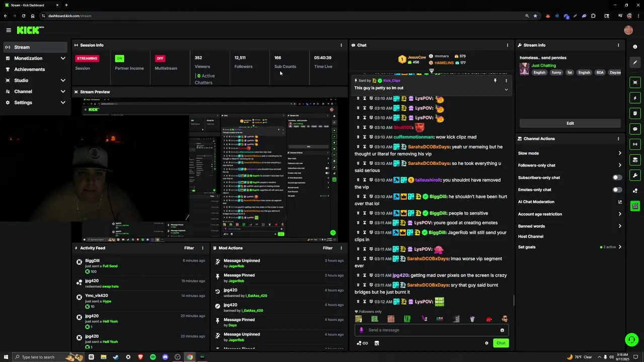
Task: Open Activity Feed Filter
Action: [189, 248]
